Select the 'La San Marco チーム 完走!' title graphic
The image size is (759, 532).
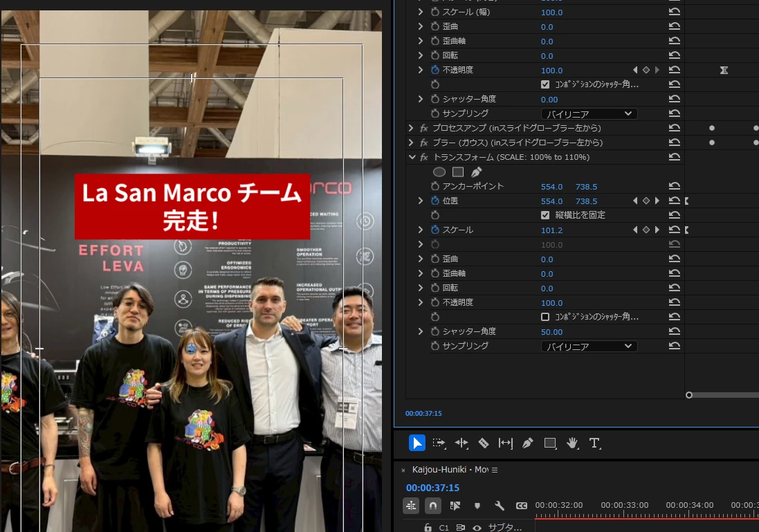point(192,207)
